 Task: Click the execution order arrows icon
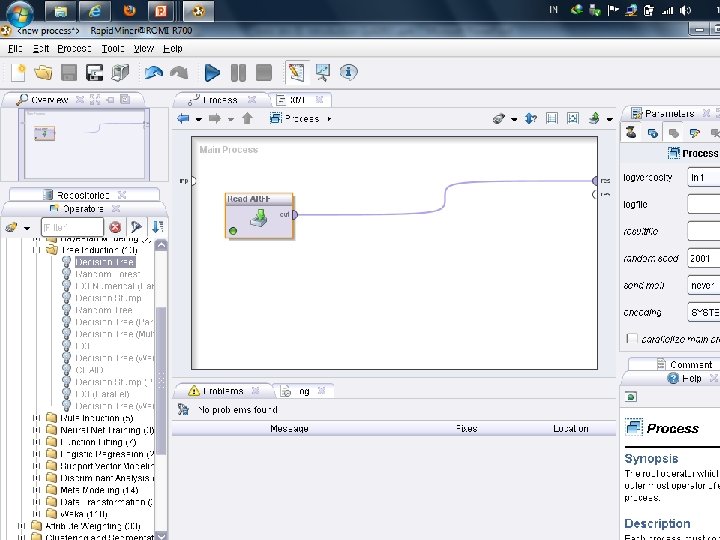(530, 118)
